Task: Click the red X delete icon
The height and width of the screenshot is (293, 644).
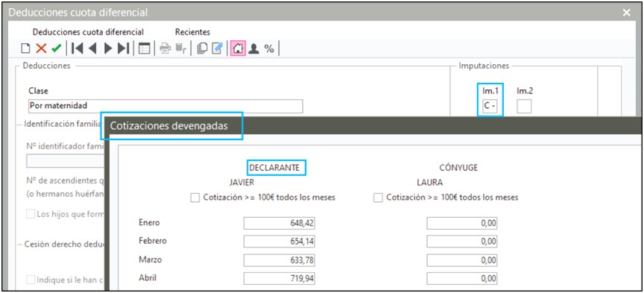Action: point(41,48)
